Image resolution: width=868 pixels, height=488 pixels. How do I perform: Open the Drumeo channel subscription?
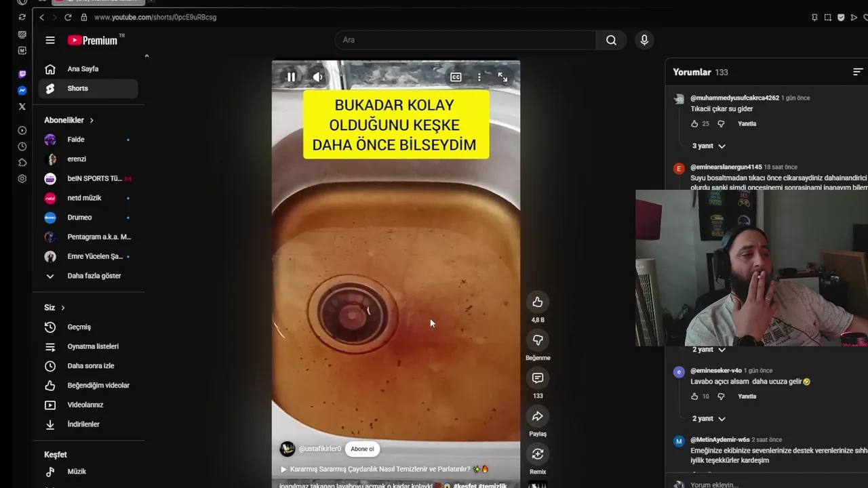point(88,218)
